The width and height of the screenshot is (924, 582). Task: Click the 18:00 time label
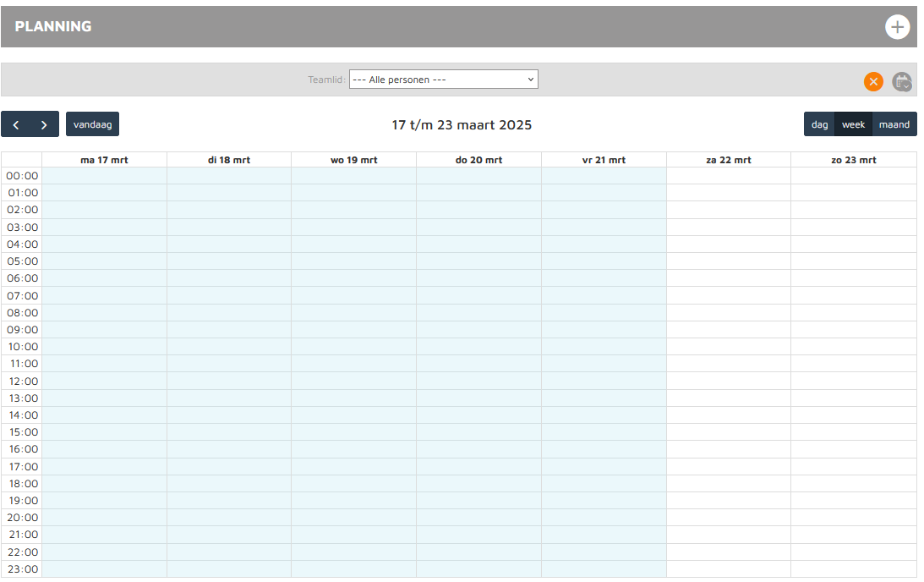tap(22, 484)
